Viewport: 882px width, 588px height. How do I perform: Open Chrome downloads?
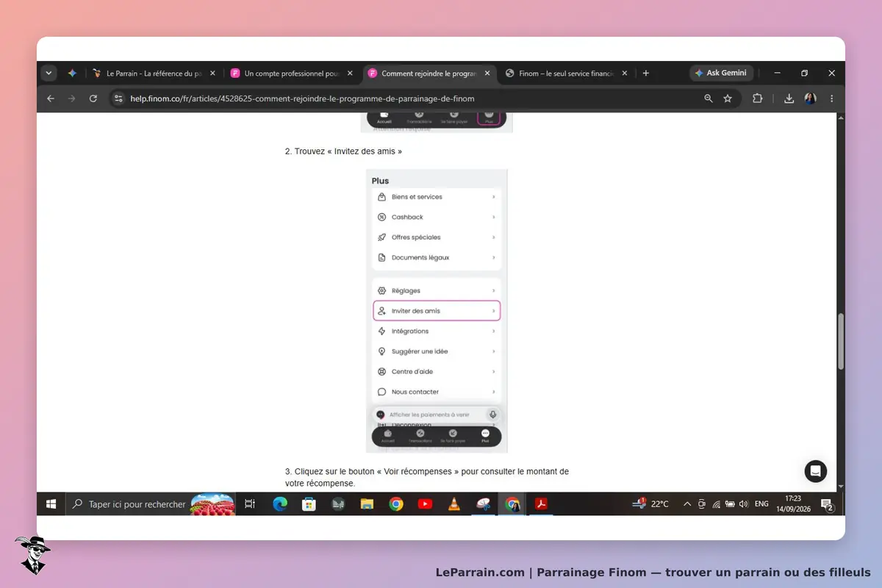[789, 98]
